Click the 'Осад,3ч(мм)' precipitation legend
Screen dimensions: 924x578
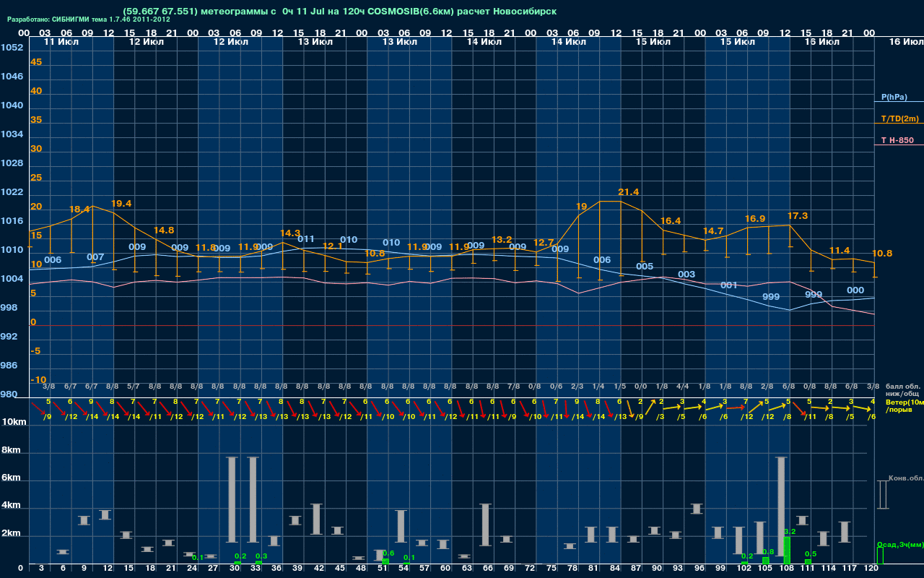click(899, 544)
